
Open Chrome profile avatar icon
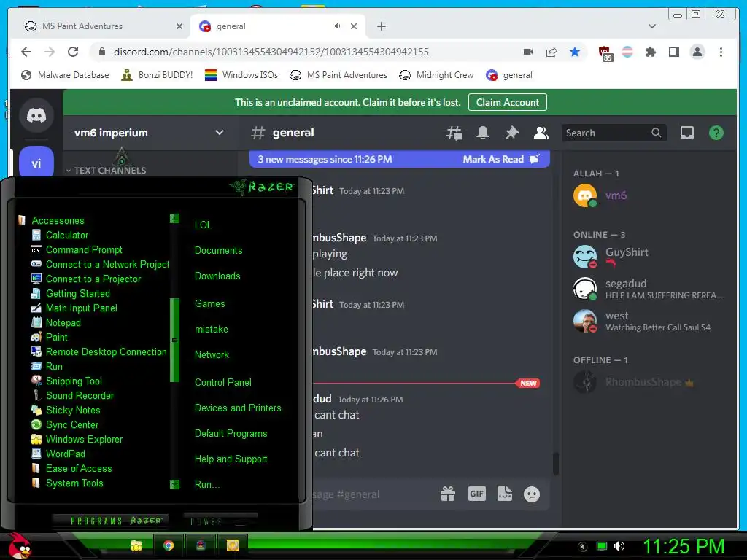(x=697, y=52)
